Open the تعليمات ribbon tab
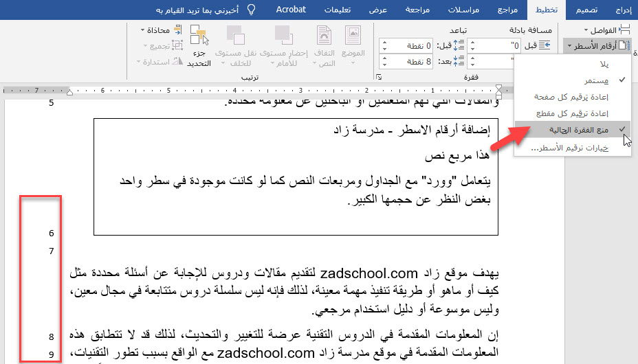Screen dimensions: 638x364 point(338,10)
